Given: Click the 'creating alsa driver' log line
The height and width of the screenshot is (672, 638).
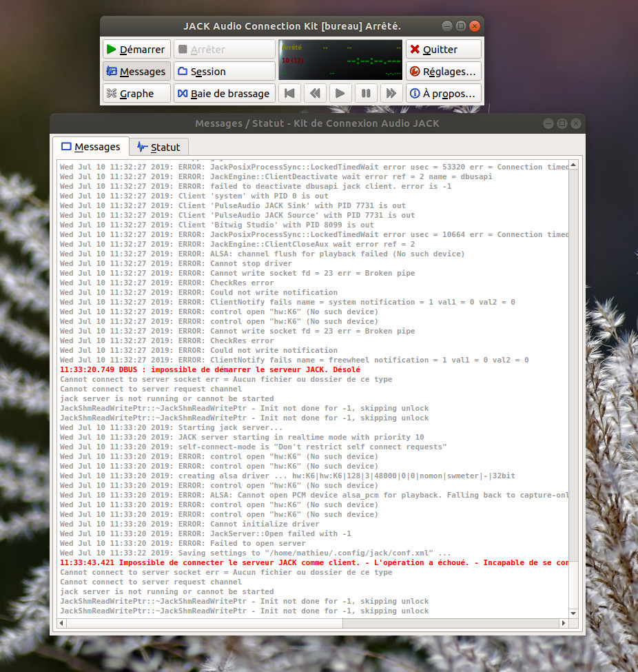Looking at the screenshot, I should pyautogui.click(x=287, y=476).
